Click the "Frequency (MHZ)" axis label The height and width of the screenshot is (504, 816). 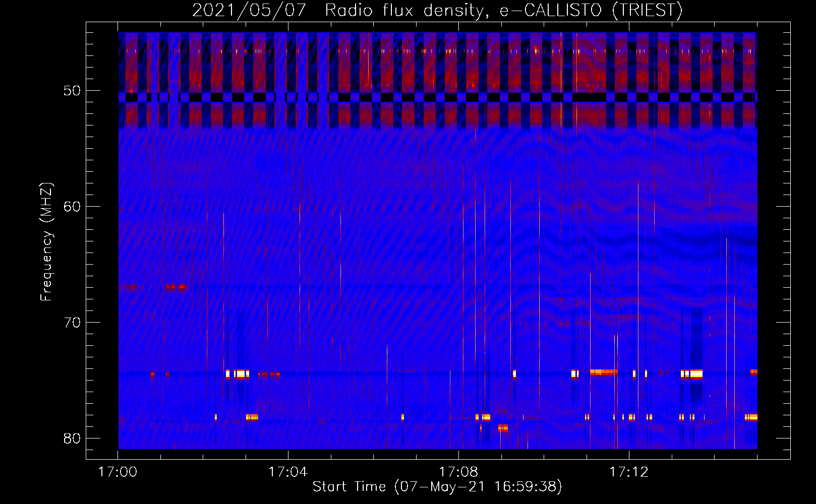[46, 242]
